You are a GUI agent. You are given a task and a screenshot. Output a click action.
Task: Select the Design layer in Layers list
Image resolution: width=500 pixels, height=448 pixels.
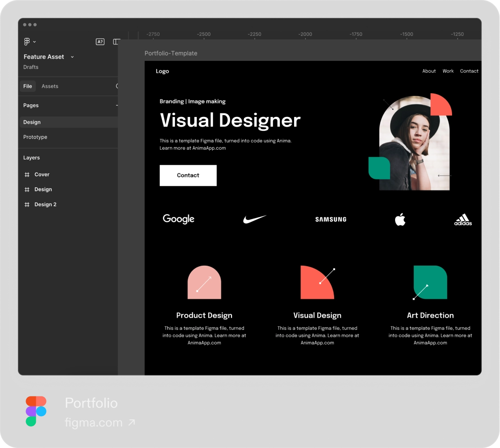pyautogui.click(x=43, y=190)
